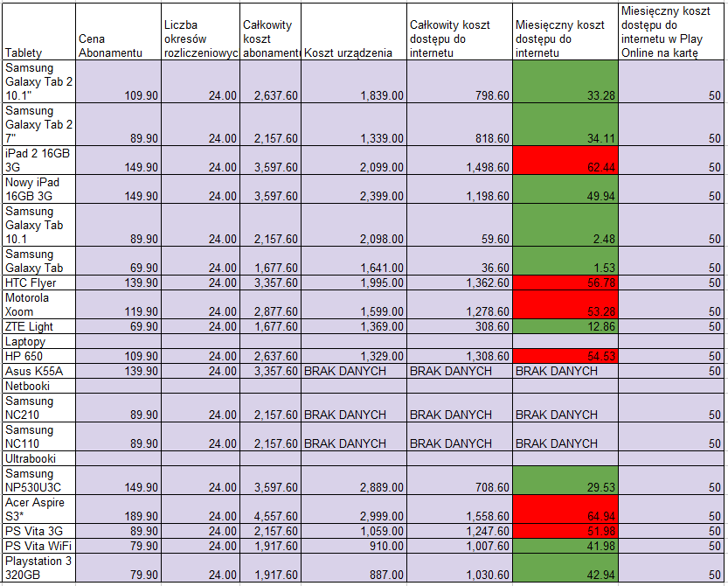728x586 pixels.
Task: Select the "Samsung NP530U3C" cell
Action: pos(39,480)
